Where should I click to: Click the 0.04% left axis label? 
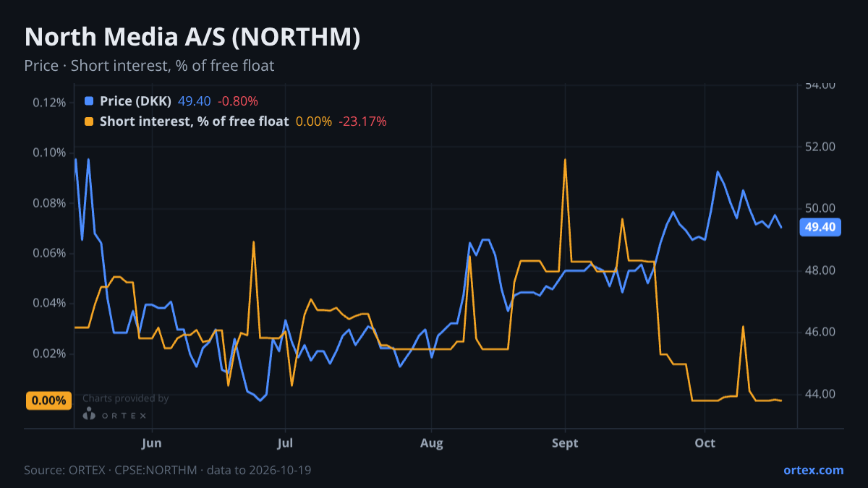click(49, 303)
